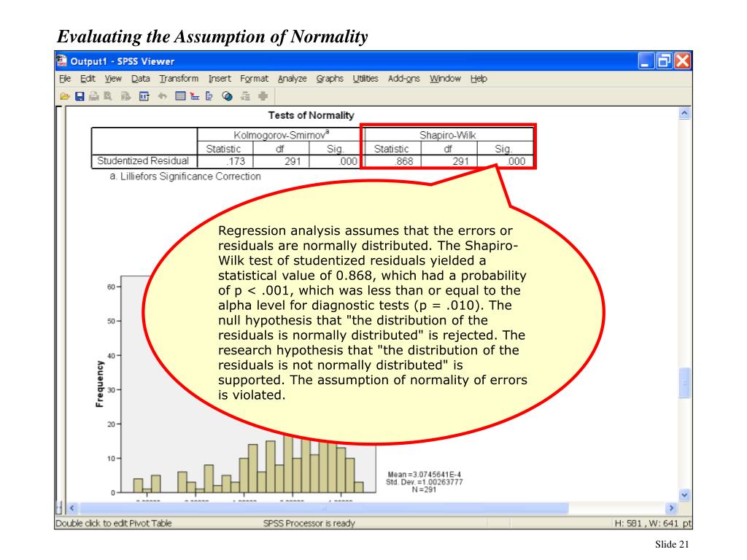Click the vertical scrollbar down arrow

pyautogui.click(x=684, y=495)
